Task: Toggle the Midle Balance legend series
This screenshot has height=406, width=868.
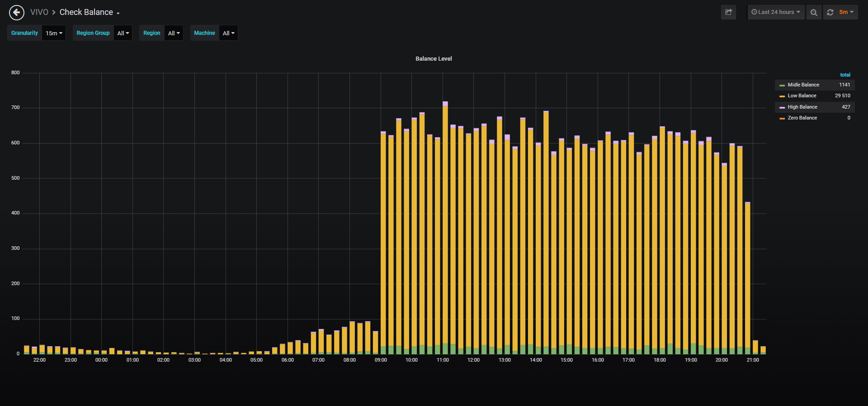Action: [x=803, y=85]
